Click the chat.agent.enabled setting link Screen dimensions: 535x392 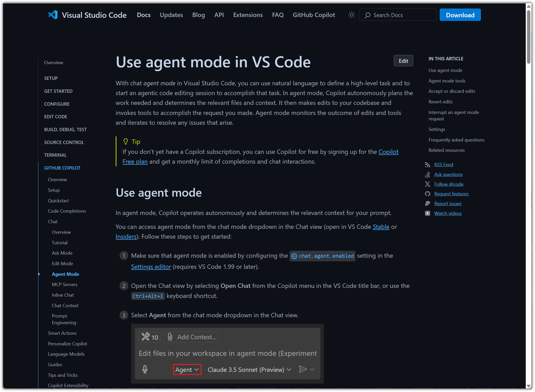(x=323, y=256)
